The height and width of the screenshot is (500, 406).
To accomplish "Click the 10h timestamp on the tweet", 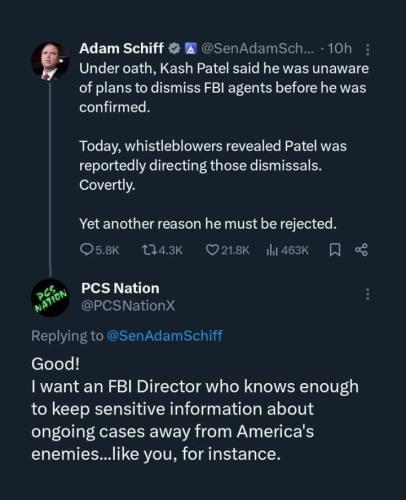I will click(340, 49).
